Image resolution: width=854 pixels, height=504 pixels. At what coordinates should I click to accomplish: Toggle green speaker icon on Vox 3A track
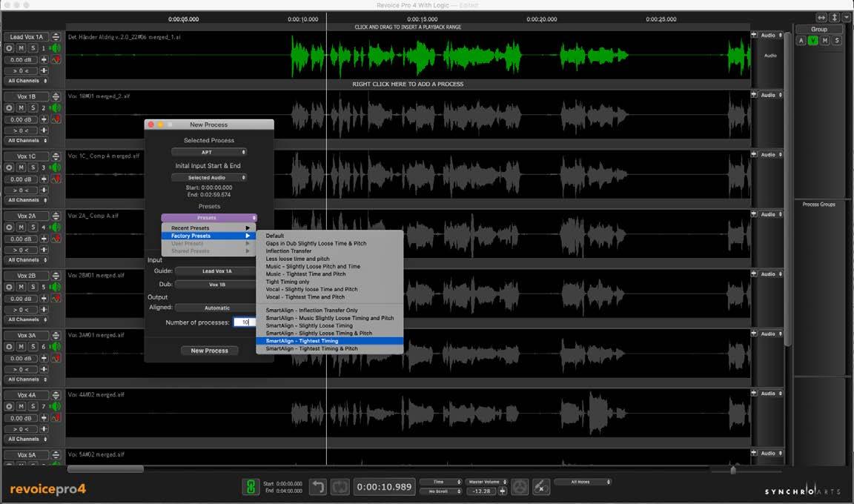[x=55, y=347]
